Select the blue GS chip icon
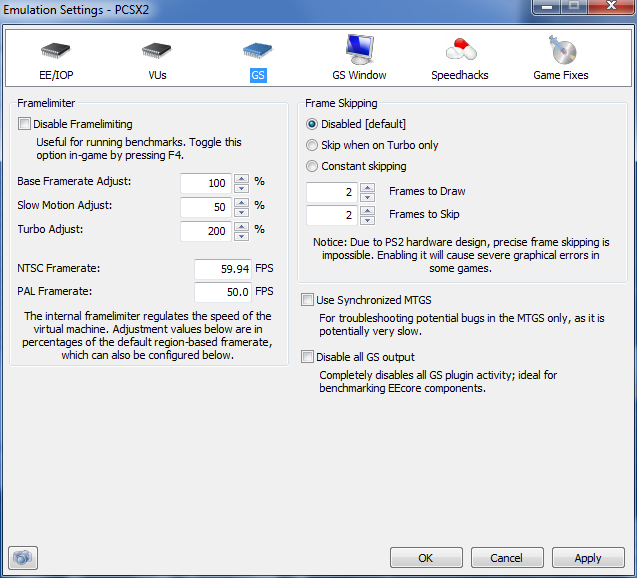The height and width of the screenshot is (578, 637). click(258, 50)
